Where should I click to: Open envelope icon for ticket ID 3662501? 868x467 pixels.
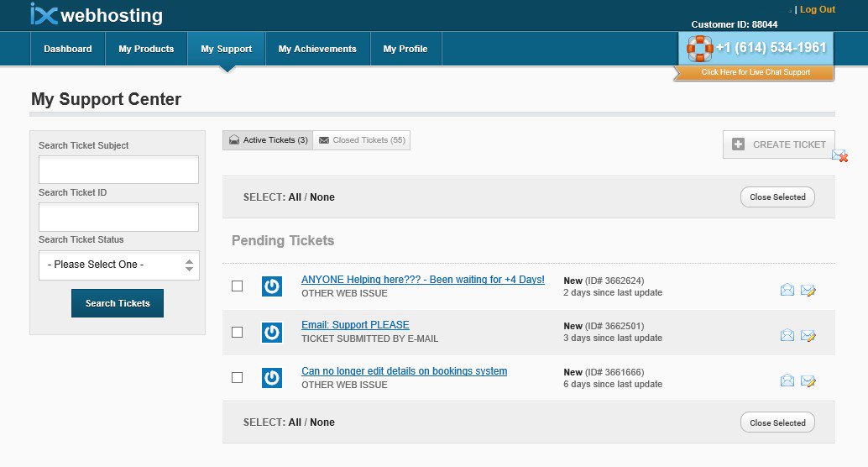pos(787,335)
